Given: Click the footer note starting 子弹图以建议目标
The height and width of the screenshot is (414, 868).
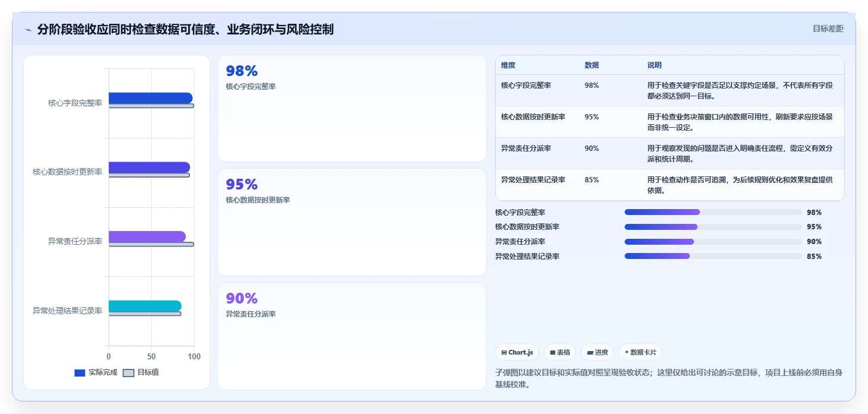Looking at the screenshot, I should tap(669, 378).
